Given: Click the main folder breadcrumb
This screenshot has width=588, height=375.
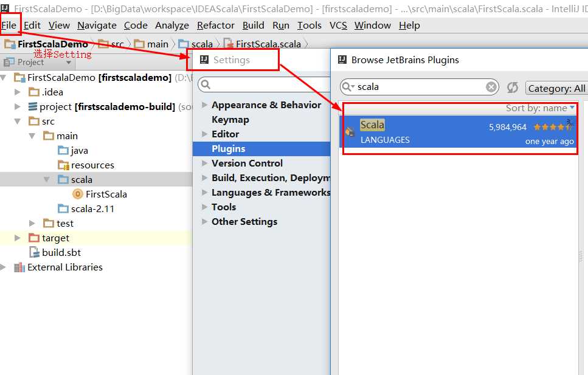Looking at the screenshot, I should (x=151, y=44).
